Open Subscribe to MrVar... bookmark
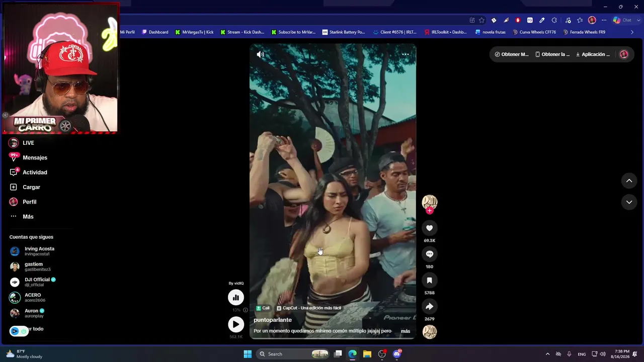 point(293,32)
